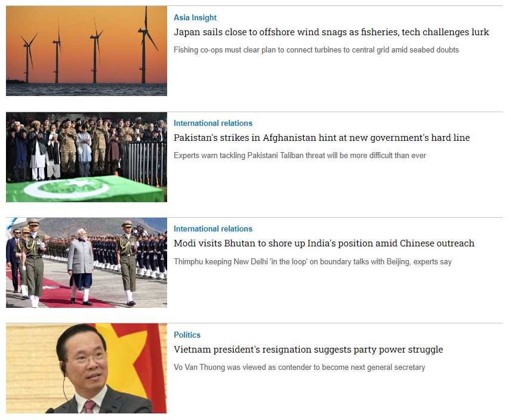Open International relations above the Modi story

tap(213, 228)
